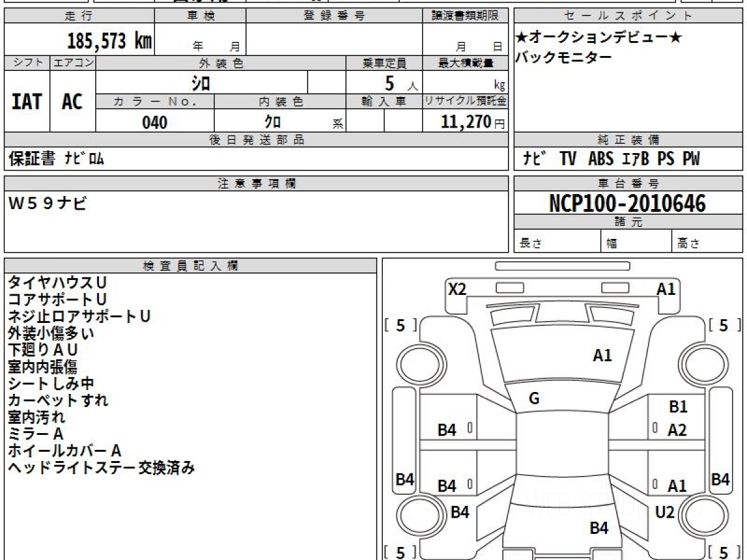Select the 外装小傷多い note

click(51, 333)
